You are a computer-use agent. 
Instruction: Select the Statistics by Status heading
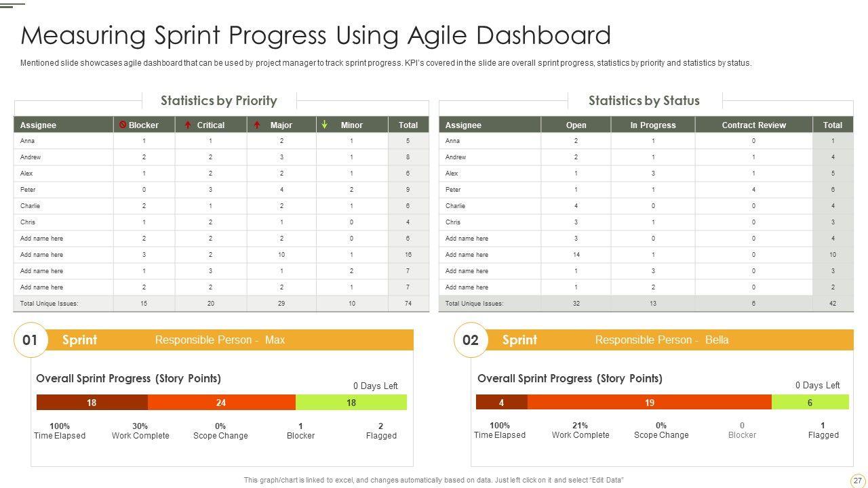click(x=644, y=101)
